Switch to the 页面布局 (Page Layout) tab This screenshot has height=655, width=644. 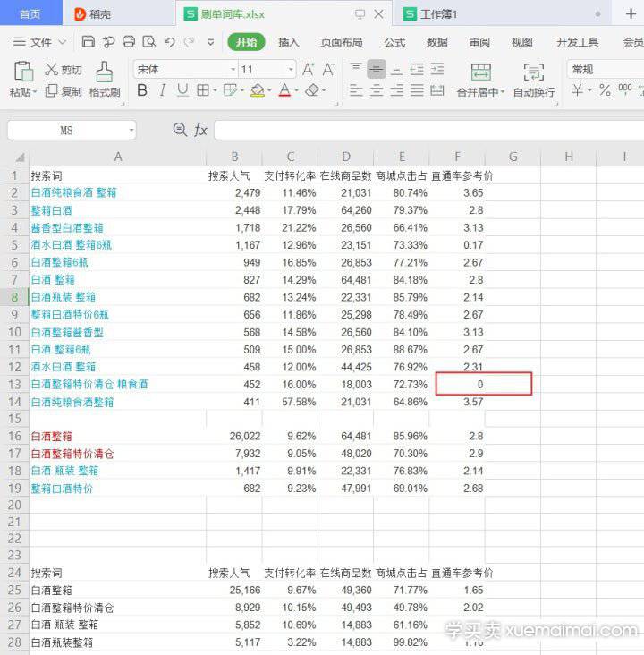click(x=341, y=42)
